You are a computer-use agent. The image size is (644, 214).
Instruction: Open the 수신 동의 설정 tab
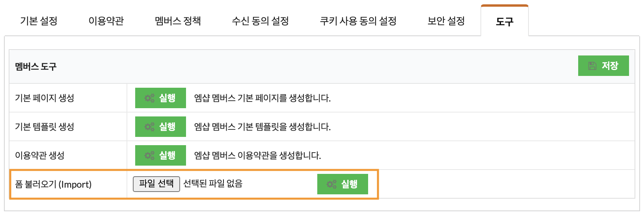point(260,21)
